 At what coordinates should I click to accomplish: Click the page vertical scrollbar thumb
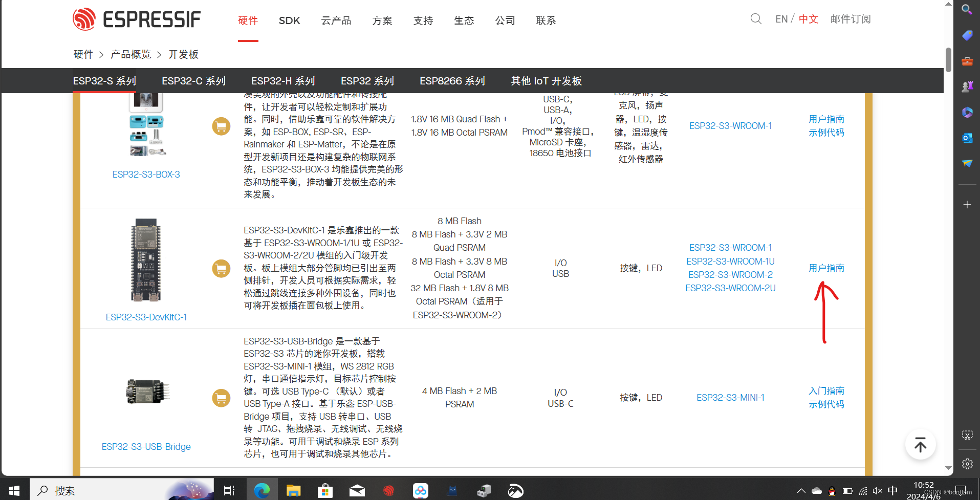click(x=948, y=60)
